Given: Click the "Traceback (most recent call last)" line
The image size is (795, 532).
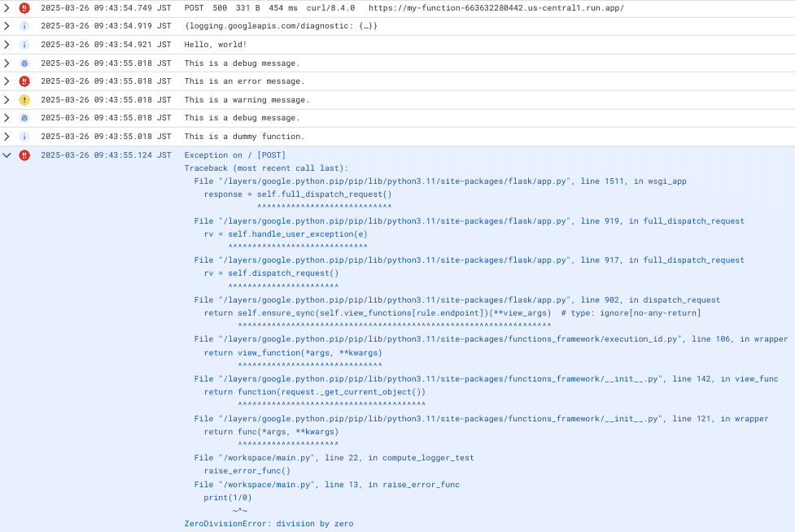Looking at the screenshot, I should [x=266, y=168].
